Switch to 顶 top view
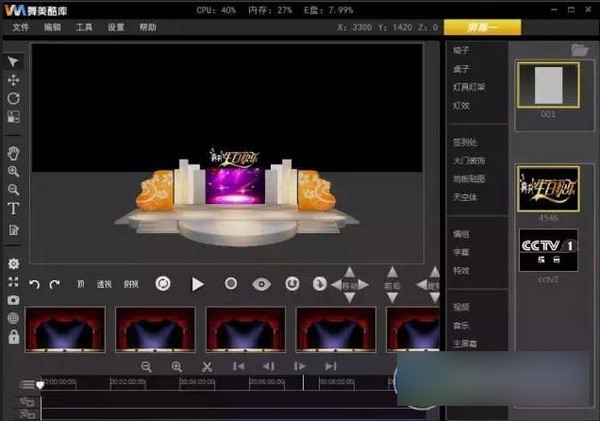This screenshot has width=600, height=421. click(80, 284)
